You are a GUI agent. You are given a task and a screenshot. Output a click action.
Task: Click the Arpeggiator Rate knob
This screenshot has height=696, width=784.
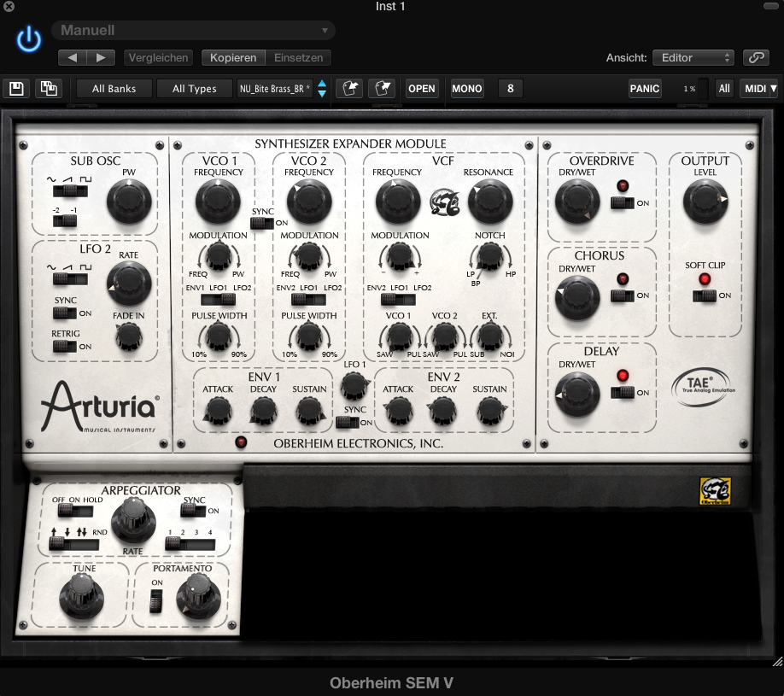132,522
